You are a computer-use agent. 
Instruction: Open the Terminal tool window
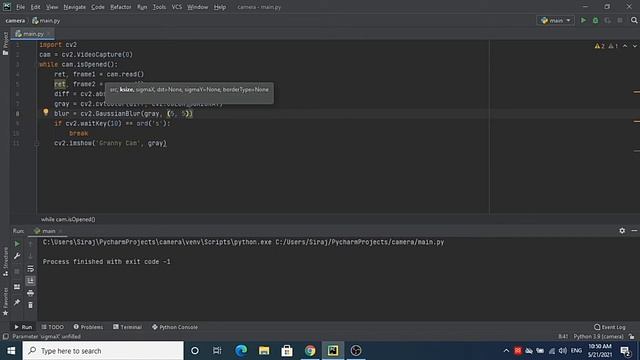coord(127,327)
